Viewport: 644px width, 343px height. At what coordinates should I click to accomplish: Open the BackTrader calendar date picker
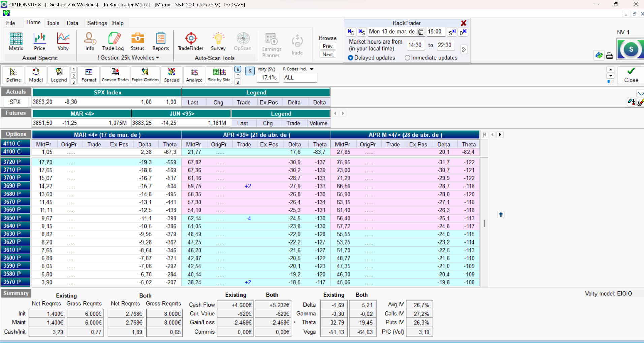(421, 32)
